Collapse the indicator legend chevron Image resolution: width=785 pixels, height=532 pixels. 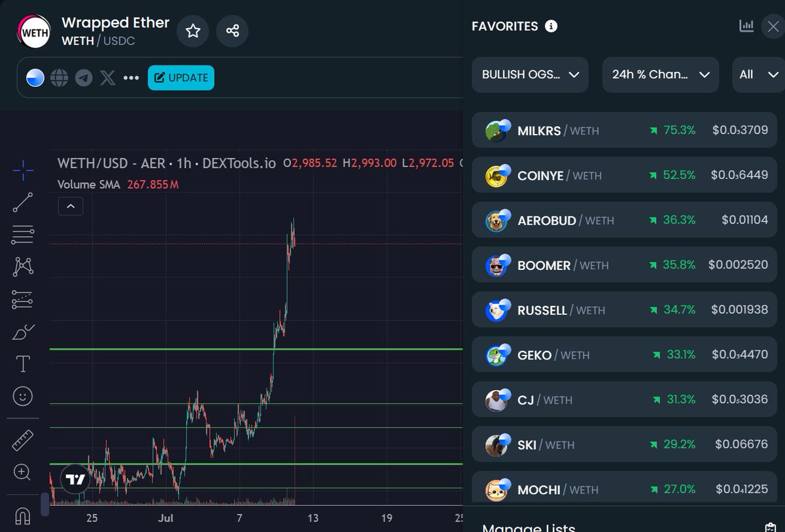[71, 207]
